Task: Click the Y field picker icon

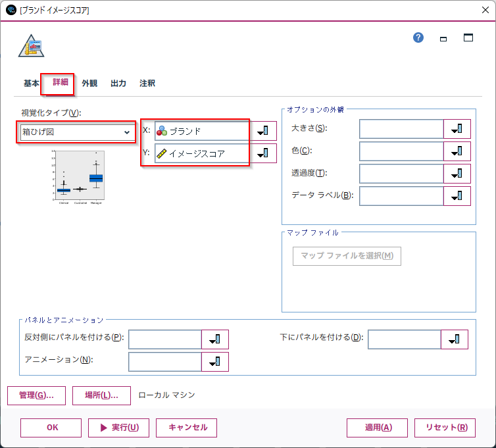Action: [262, 153]
